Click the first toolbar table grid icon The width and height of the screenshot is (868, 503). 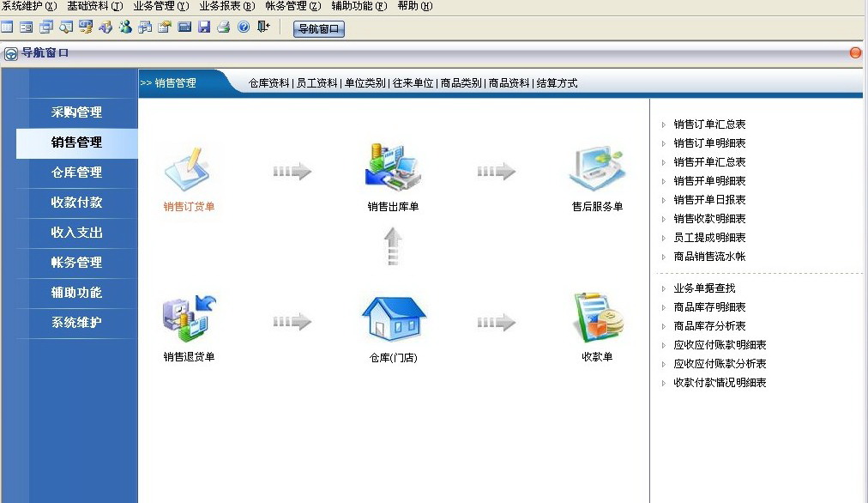(x=7, y=27)
